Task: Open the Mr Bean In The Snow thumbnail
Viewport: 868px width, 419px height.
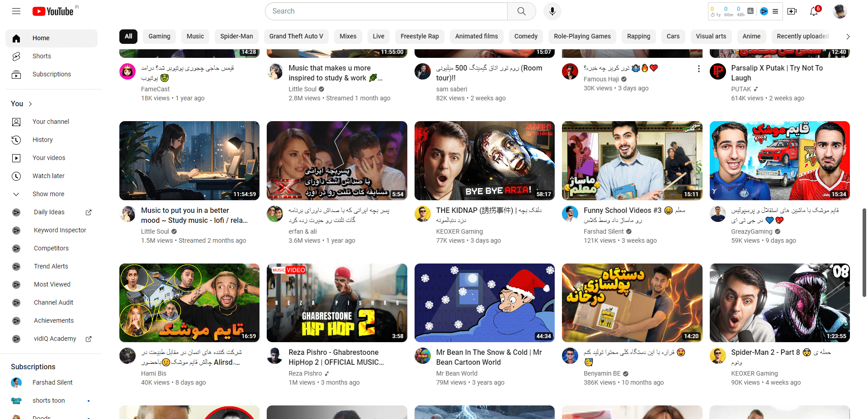Action: tap(484, 303)
